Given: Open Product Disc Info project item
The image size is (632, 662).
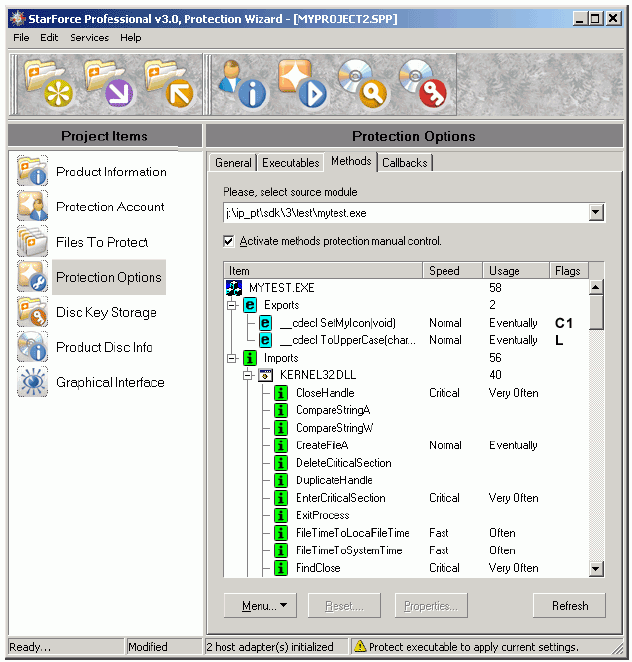Looking at the screenshot, I should [x=85, y=347].
